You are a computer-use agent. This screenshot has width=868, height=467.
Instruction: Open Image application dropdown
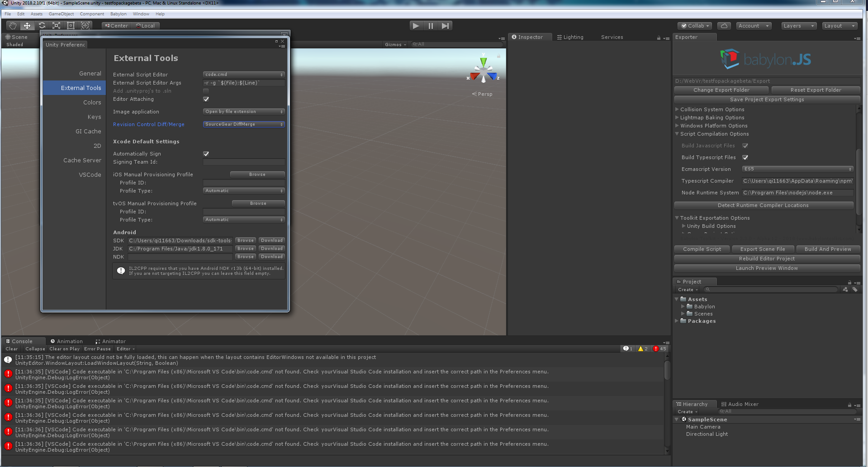(244, 112)
